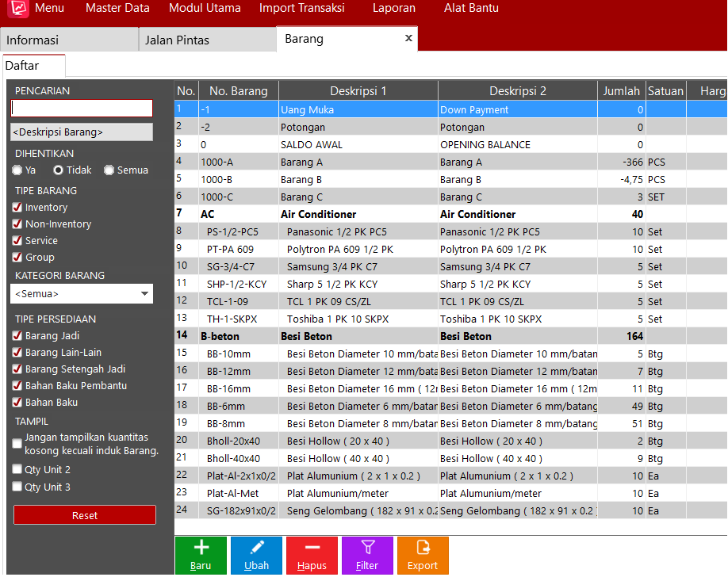Select the SG-3/4-C7 item row
728x577 pixels.
click(x=450, y=266)
